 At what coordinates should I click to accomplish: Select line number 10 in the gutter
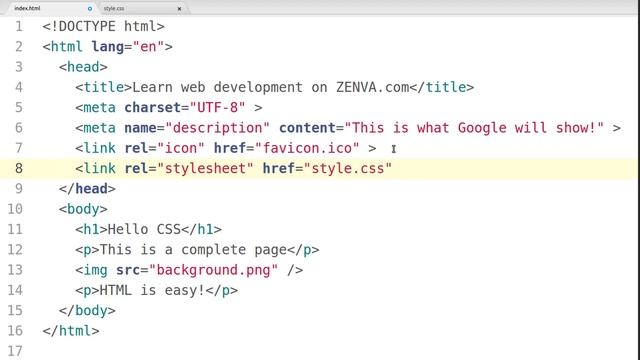point(15,209)
